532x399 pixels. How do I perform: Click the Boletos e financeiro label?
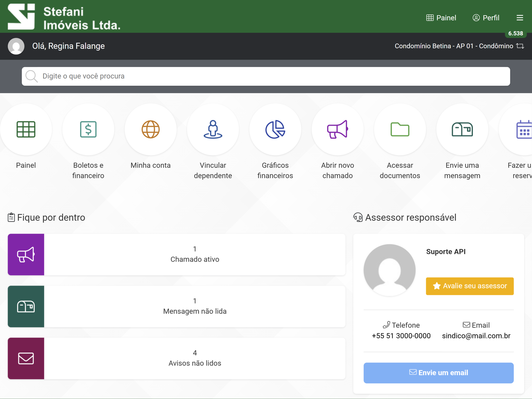(x=88, y=170)
